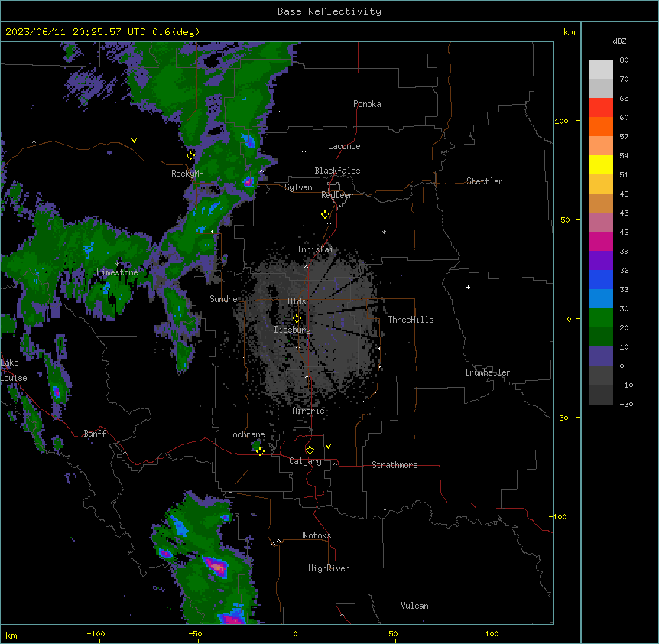Click the yellow diamond marker at Calgary

(x=310, y=450)
